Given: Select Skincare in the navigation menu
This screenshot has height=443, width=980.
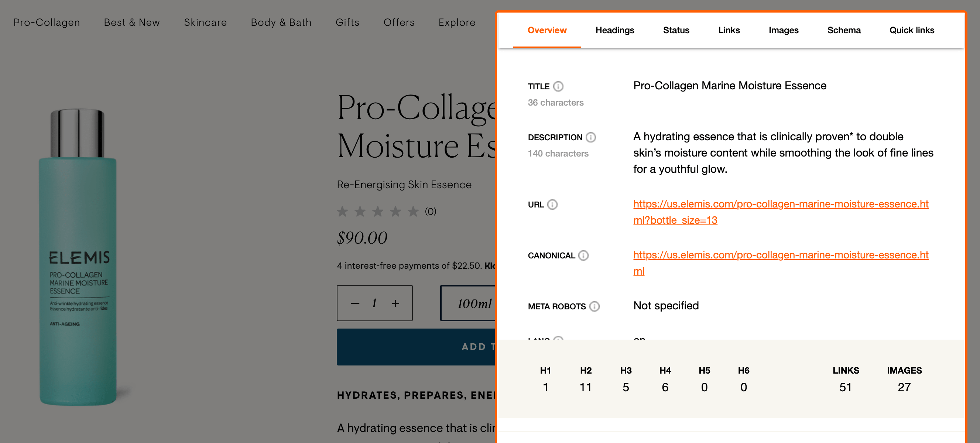Looking at the screenshot, I should coord(205,23).
